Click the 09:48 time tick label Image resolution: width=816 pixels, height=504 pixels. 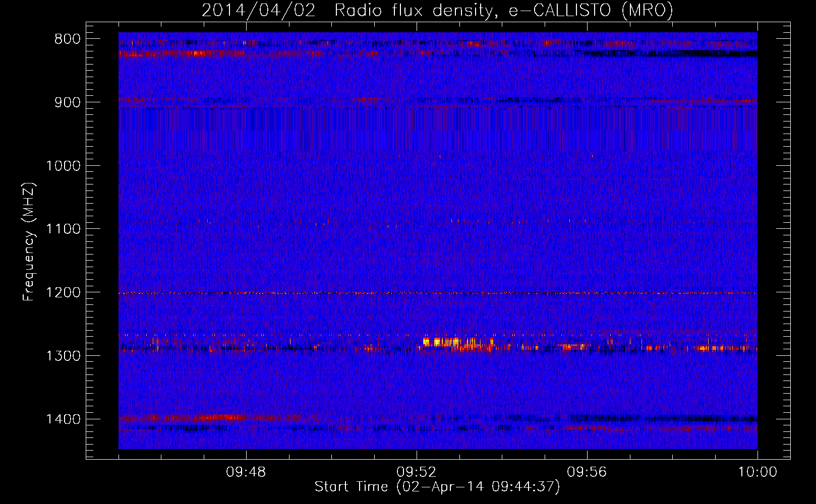[x=246, y=472]
